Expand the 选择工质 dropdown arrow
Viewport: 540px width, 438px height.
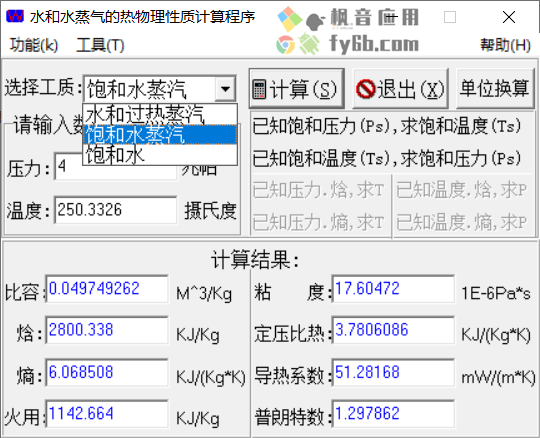pos(226,89)
